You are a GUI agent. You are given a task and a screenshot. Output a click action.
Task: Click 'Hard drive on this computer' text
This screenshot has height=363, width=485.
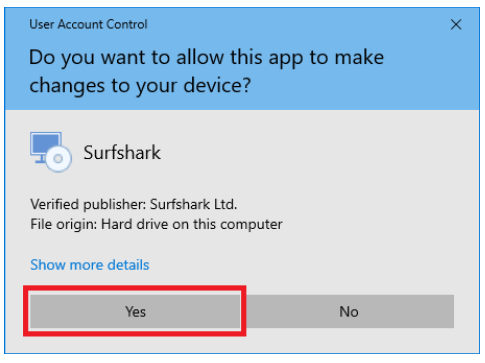[x=192, y=224]
